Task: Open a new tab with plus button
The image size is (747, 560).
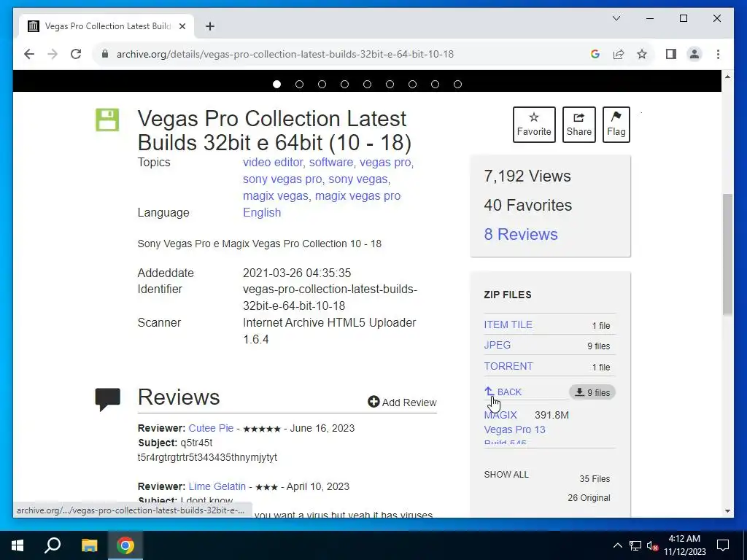Action: (x=210, y=26)
